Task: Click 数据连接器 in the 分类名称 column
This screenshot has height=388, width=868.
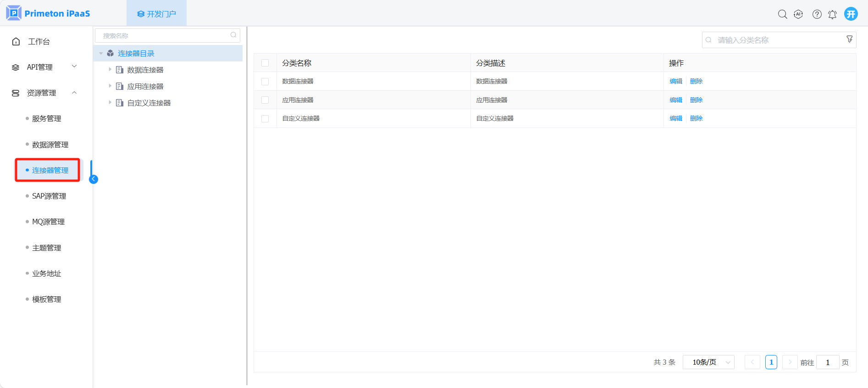Action: [298, 81]
